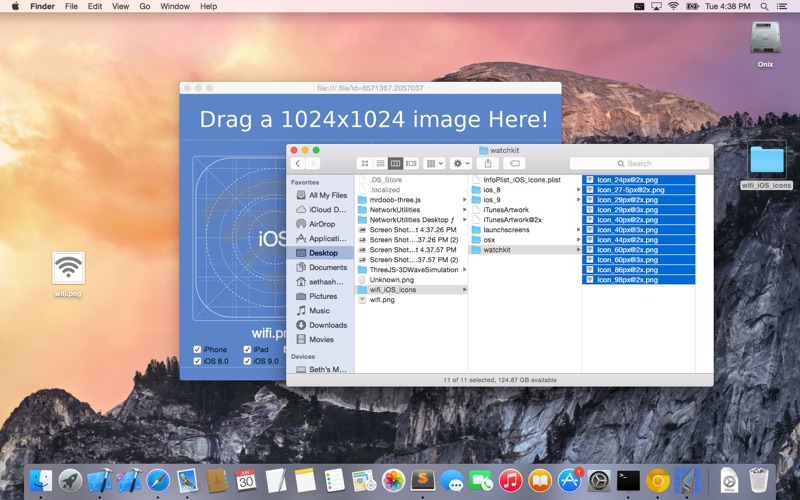Viewport: 800px width, 500px height.
Task: Select the wifi_iOS_icons folder in Finder
Action: point(411,289)
